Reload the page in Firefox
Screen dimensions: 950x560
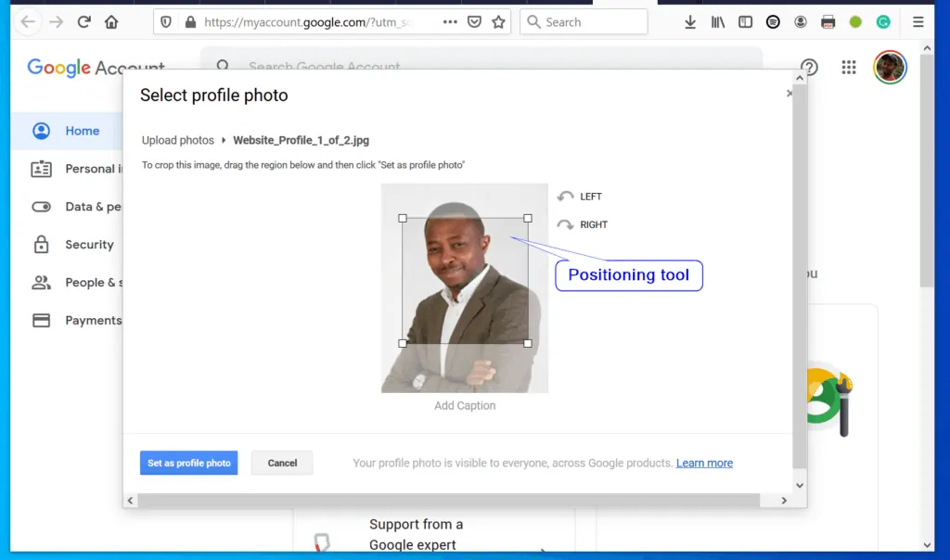coord(83,21)
